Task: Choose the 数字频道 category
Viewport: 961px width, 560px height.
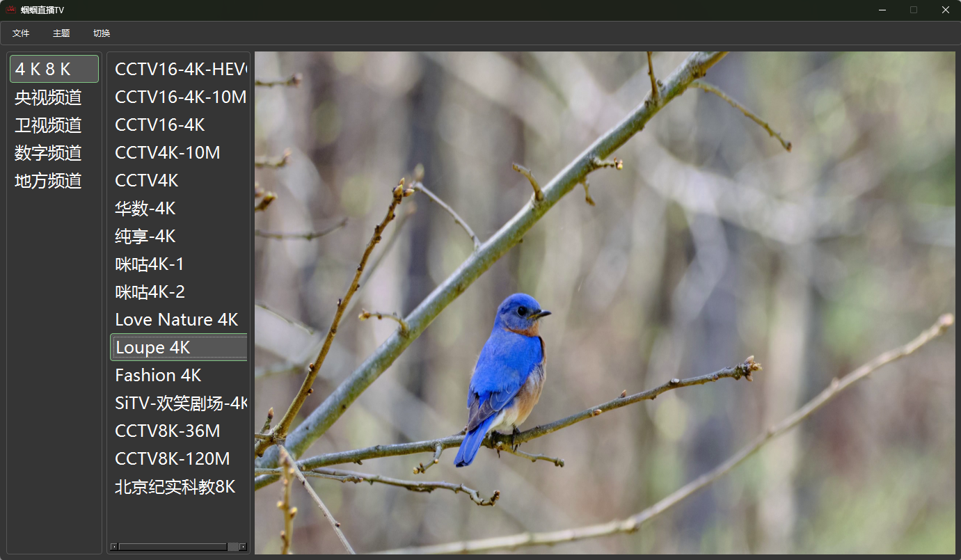Action: tap(49, 153)
